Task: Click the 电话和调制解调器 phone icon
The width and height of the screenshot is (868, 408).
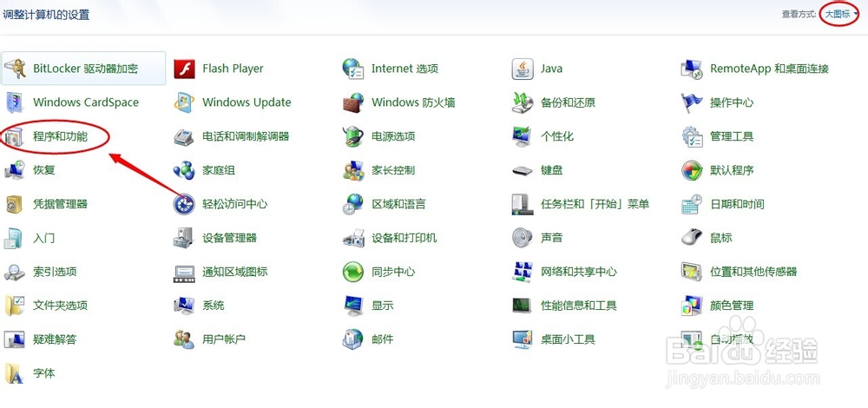Action: tap(184, 137)
